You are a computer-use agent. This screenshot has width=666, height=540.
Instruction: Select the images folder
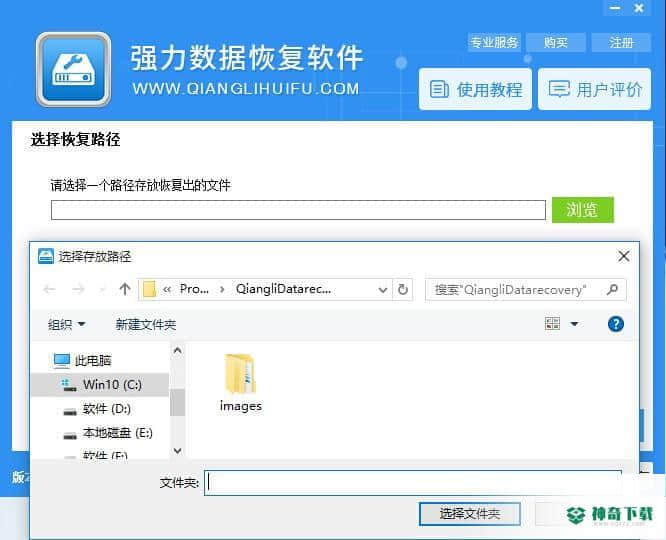[x=240, y=382]
